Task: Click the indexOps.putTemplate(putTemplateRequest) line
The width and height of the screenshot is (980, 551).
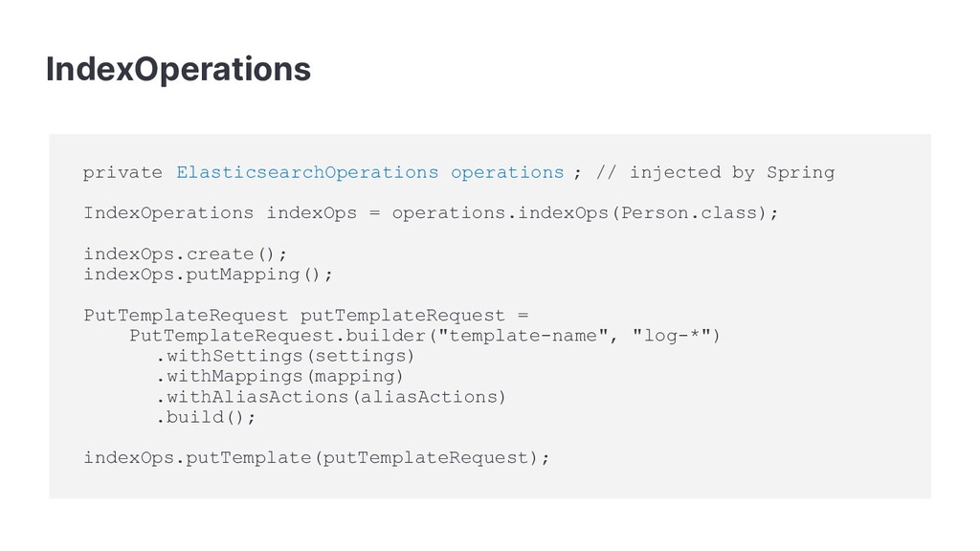Action: pyautogui.click(x=316, y=457)
